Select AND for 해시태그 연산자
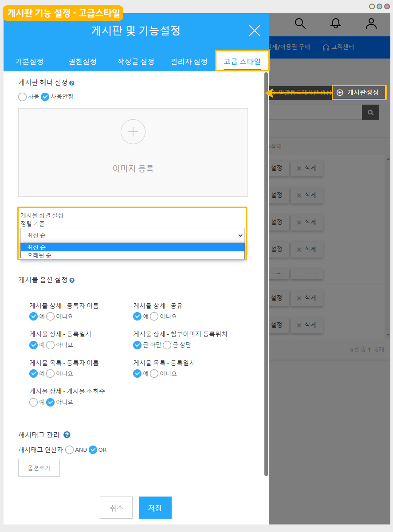Screen dimensions: 393x532 tap(70, 450)
